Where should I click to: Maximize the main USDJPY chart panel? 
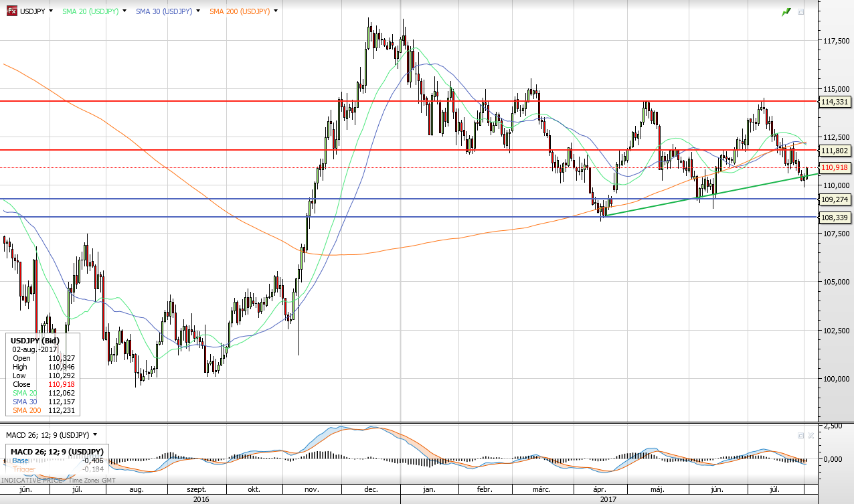point(801,12)
